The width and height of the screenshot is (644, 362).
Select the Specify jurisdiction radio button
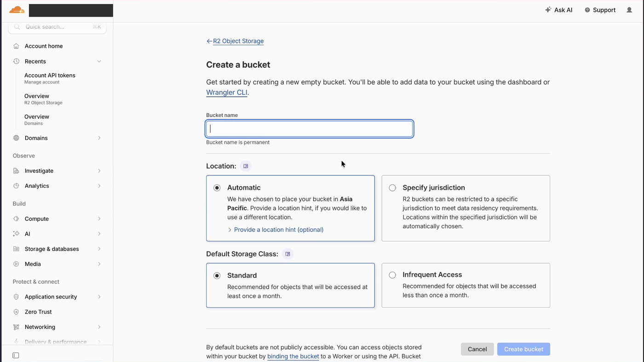point(392,188)
